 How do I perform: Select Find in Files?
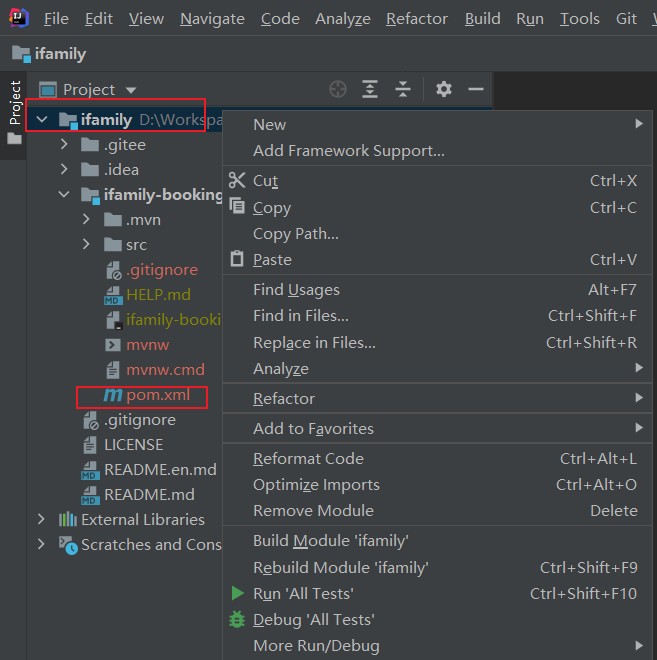pos(437,315)
